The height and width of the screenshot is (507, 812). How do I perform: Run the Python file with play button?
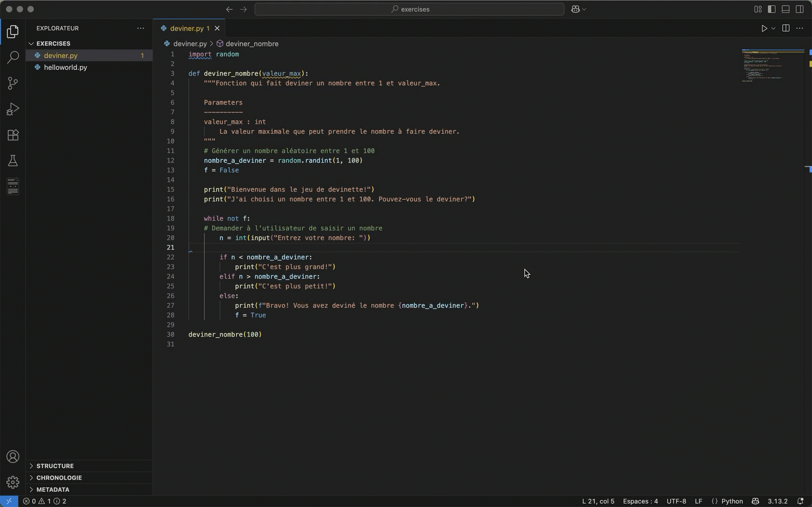764,28
